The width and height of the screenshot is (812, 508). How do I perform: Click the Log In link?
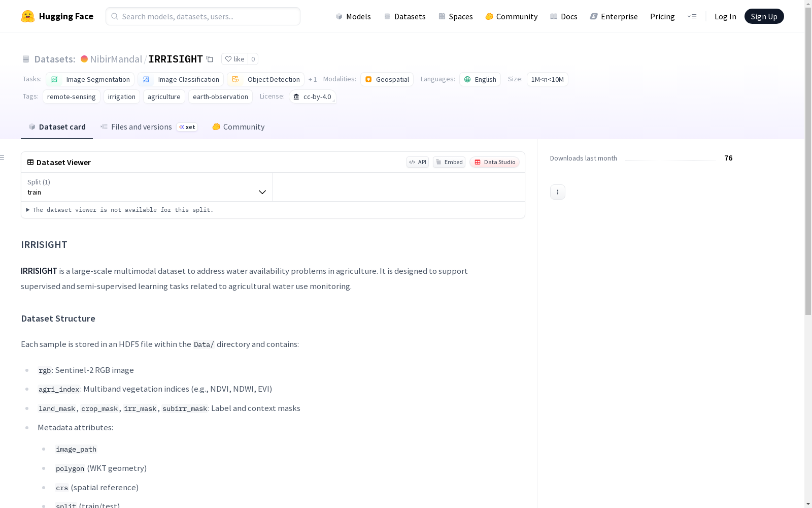(x=725, y=16)
